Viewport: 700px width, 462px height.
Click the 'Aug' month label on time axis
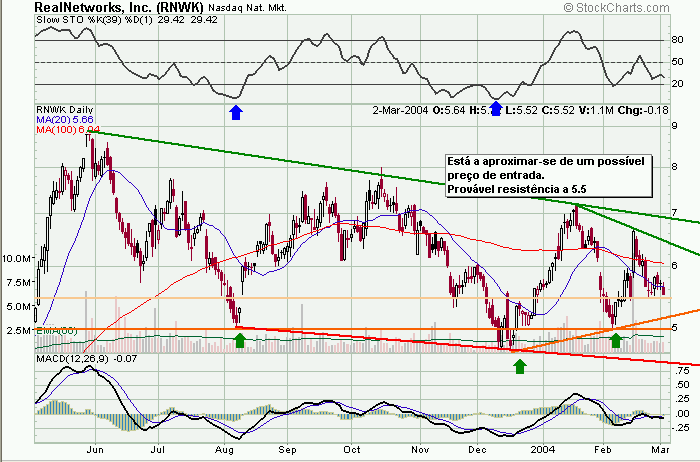pos(225,450)
